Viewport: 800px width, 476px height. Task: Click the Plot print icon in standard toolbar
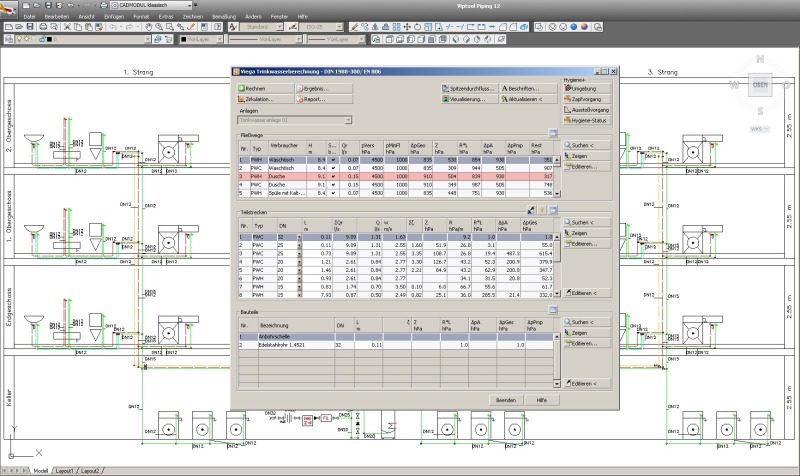(x=43, y=27)
